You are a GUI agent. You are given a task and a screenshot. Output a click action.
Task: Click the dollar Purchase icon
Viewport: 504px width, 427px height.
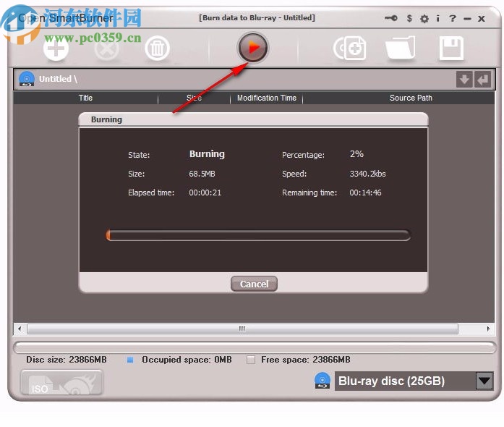[409, 18]
